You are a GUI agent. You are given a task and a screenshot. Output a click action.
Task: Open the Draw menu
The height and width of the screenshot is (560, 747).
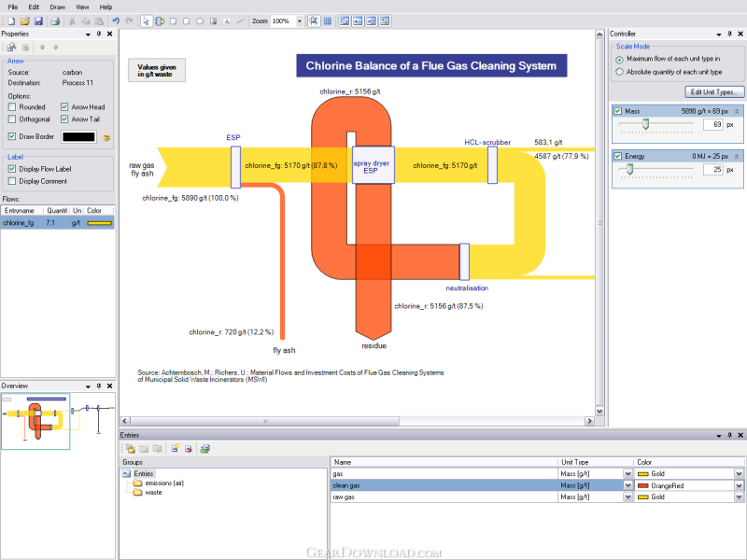click(57, 7)
